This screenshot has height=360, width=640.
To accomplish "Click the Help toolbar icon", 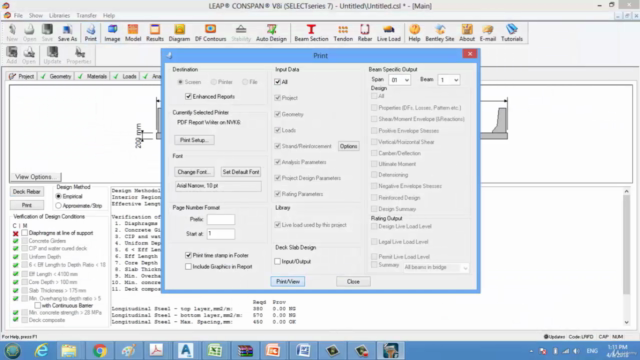I will [x=414, y=33].
